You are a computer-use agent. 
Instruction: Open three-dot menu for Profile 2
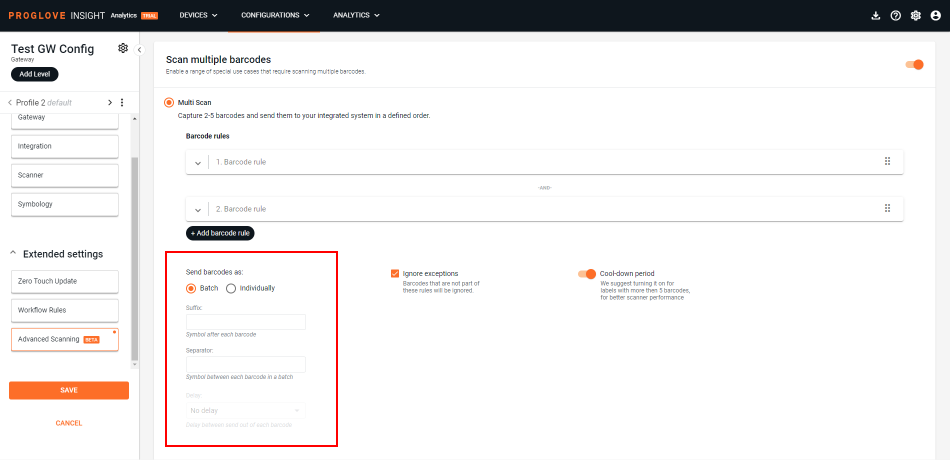click(x=122, y=103)
